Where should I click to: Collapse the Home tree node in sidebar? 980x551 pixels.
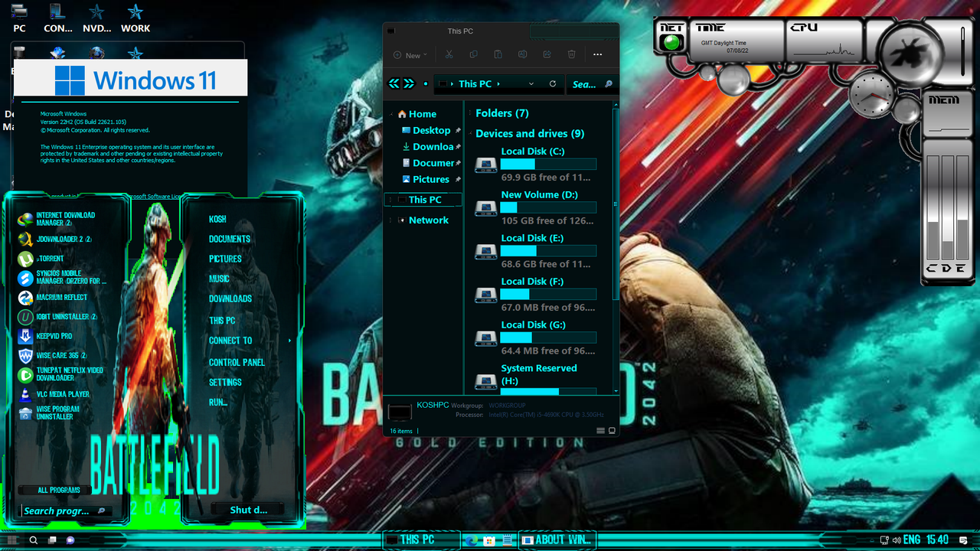click(392, 114)
